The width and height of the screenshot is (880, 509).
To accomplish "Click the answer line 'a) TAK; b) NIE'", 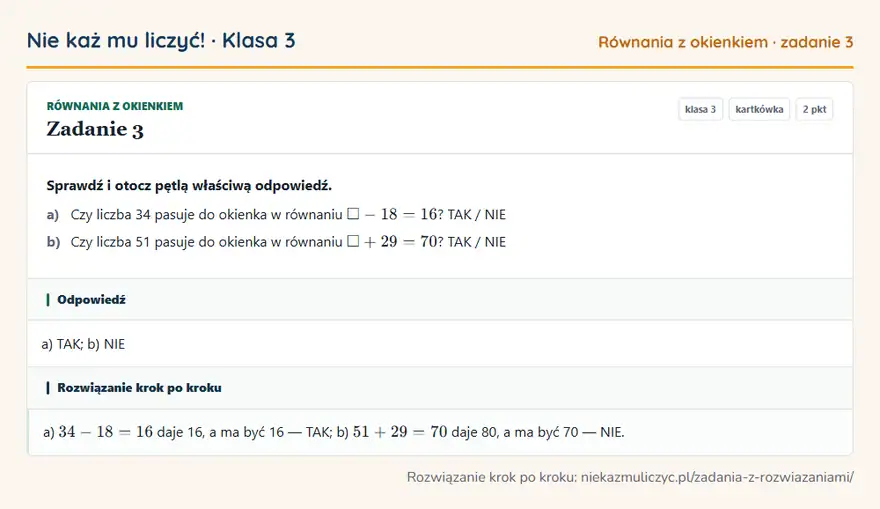I will 83,344.
